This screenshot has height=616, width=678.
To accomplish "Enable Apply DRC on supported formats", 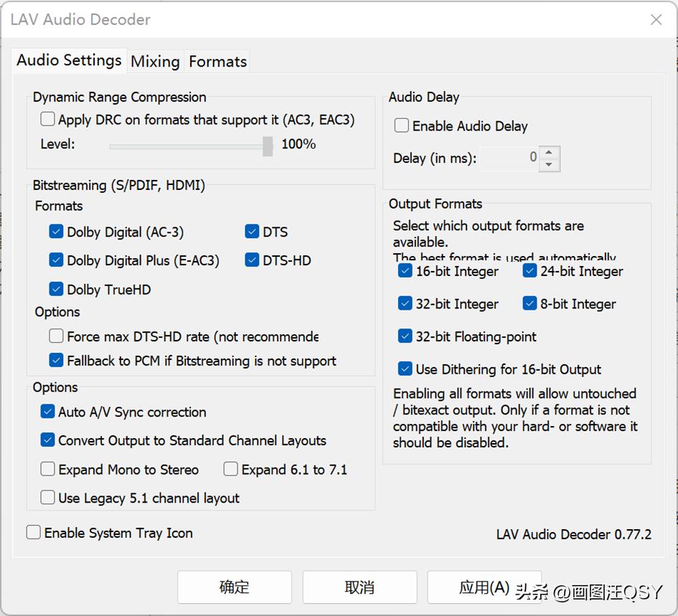I will [48, 120].
